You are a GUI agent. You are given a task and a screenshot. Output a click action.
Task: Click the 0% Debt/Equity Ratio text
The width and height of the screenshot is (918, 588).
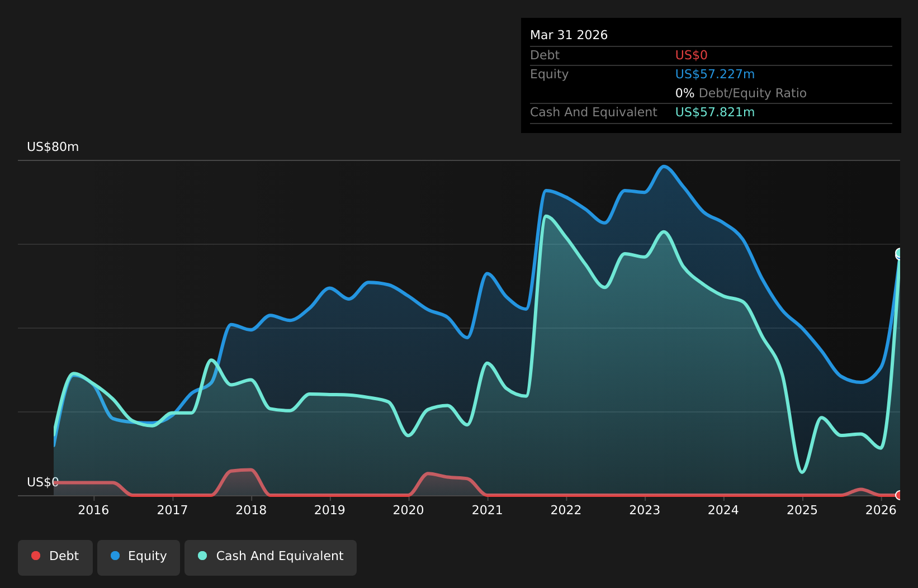click(741, 93)
